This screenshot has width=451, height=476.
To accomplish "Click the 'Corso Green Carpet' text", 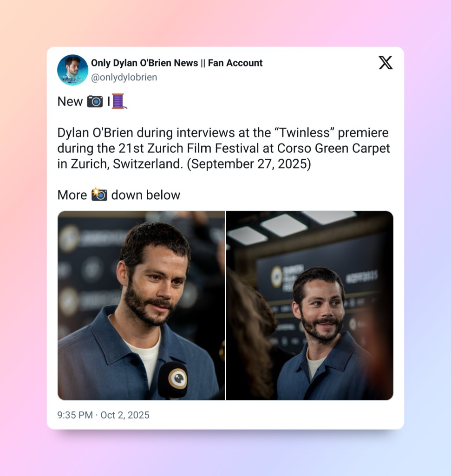I will (x=333, y=149).
